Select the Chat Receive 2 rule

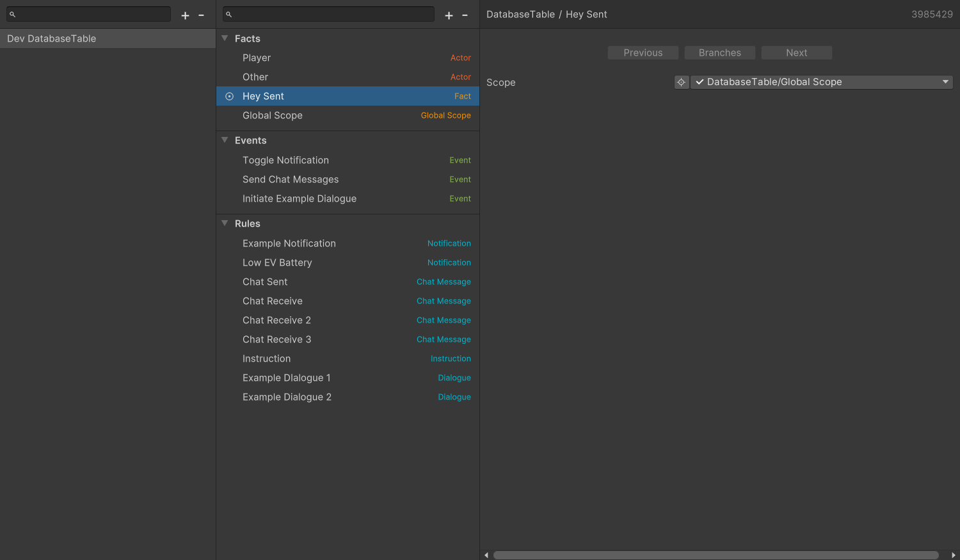tap(348, 320)
